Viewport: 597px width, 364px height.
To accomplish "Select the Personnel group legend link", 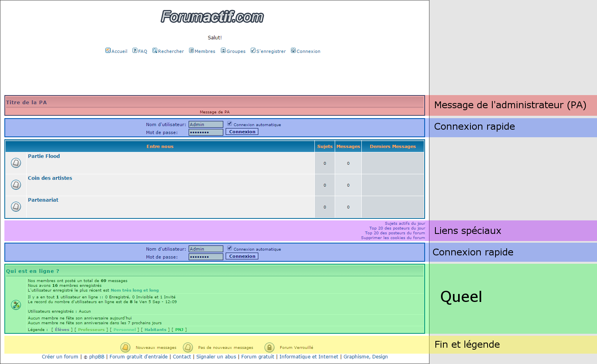I will pos(125,330).
